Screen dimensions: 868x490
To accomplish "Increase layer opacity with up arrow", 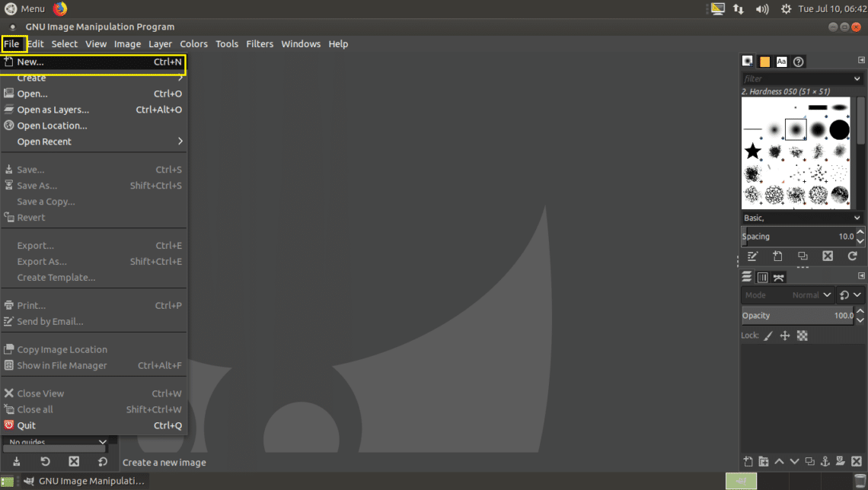I will click(x=860, y=311).
